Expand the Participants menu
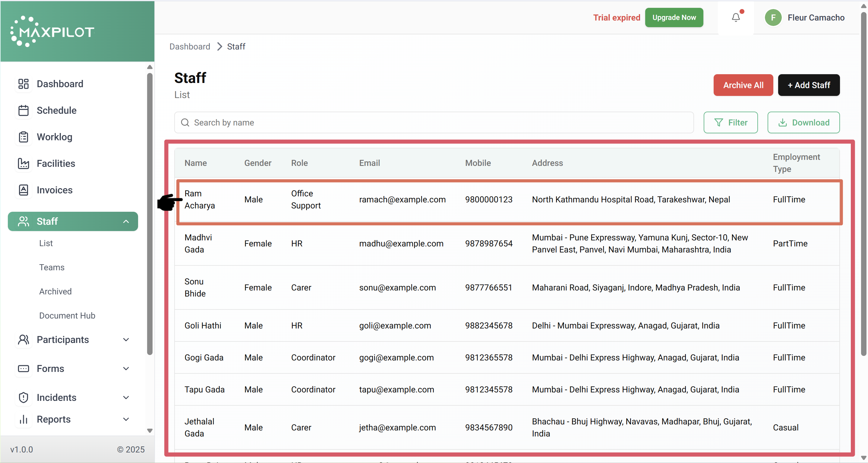This screenshot has width=868, height=463. pyautogui.click(x=126, y=340)
